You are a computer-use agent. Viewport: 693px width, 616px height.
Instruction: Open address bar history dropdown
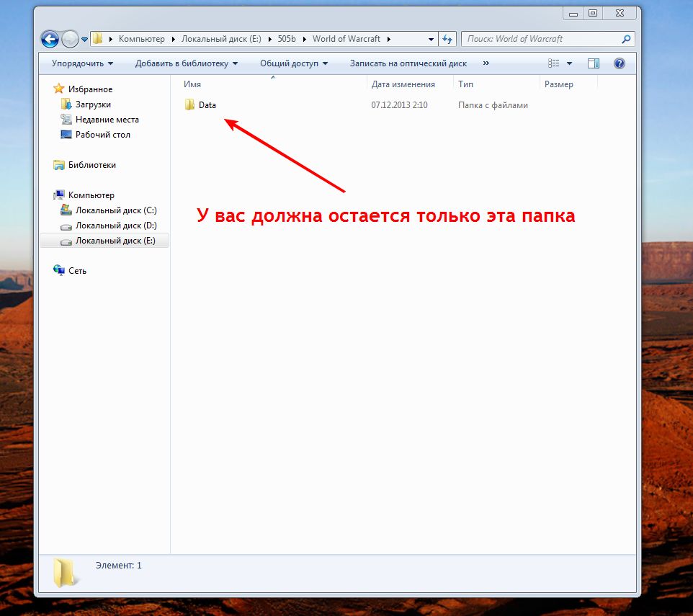(x=431, y=40)
